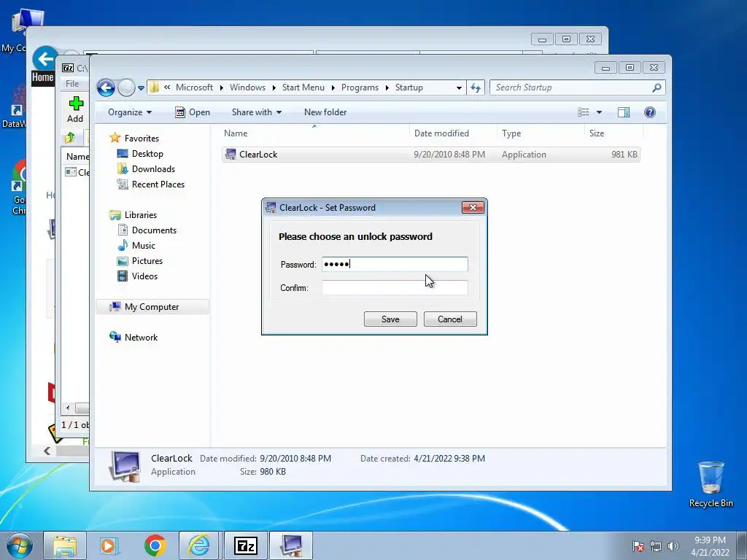
Task: Click Startup in address breadcrumb
Action: 409,87
